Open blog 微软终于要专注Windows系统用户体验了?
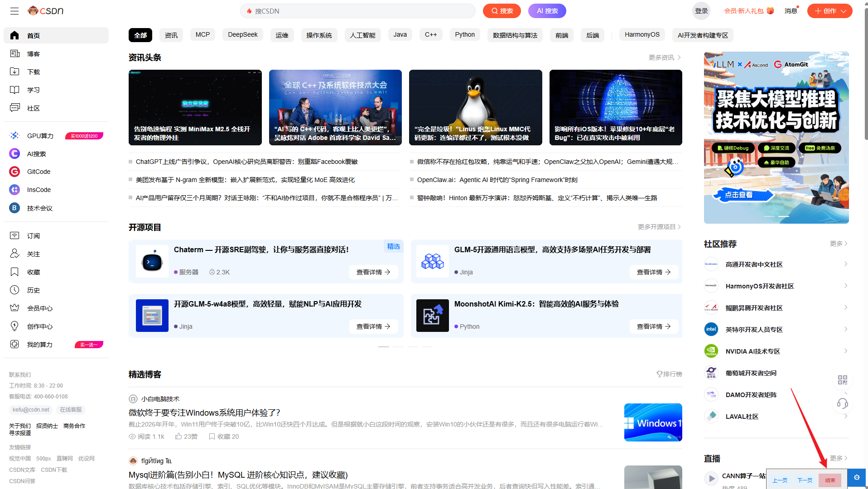Viewport: 868px width, 489px height. (204, 412)
